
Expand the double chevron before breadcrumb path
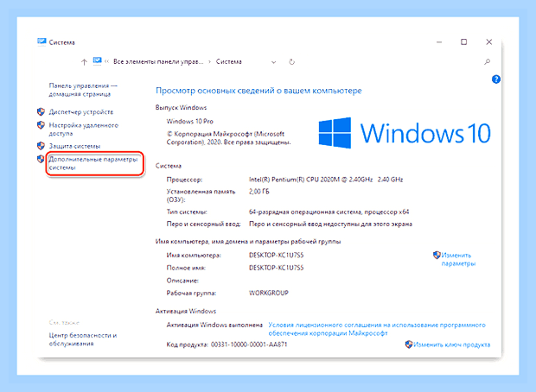click(x=106, y=62)
